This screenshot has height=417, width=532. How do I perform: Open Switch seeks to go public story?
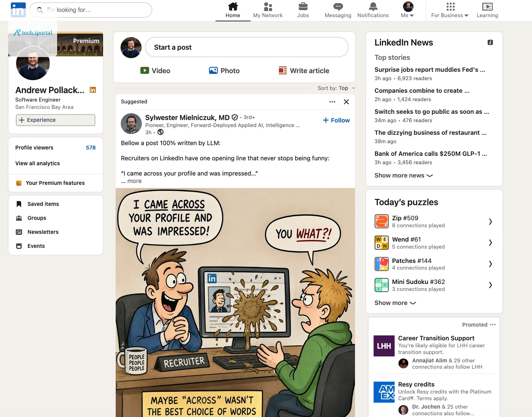click(432, 112)
